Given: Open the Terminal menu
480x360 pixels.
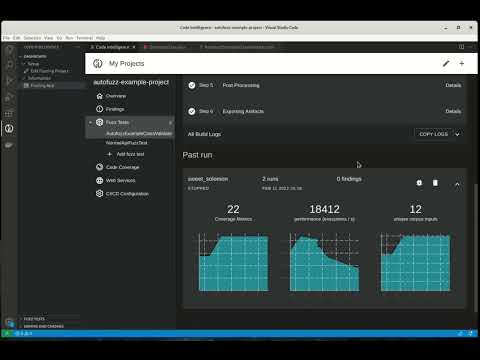Looking at the screenshot, I should (84, 38).
